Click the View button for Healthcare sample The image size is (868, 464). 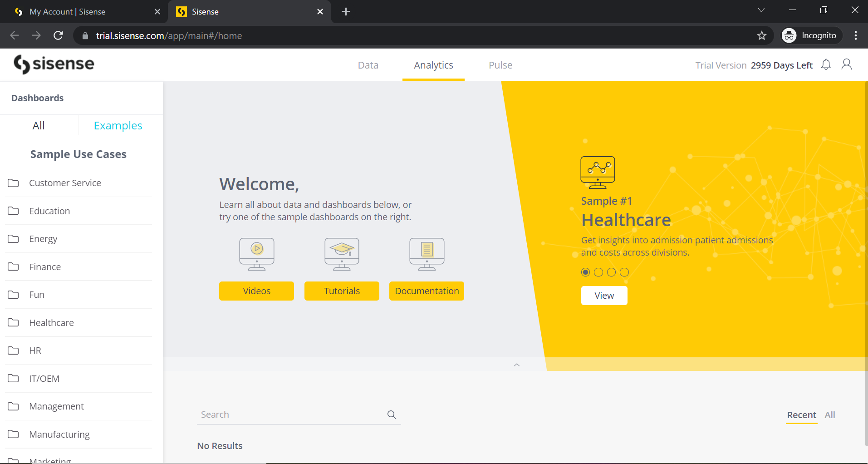(x=604, y=296)
